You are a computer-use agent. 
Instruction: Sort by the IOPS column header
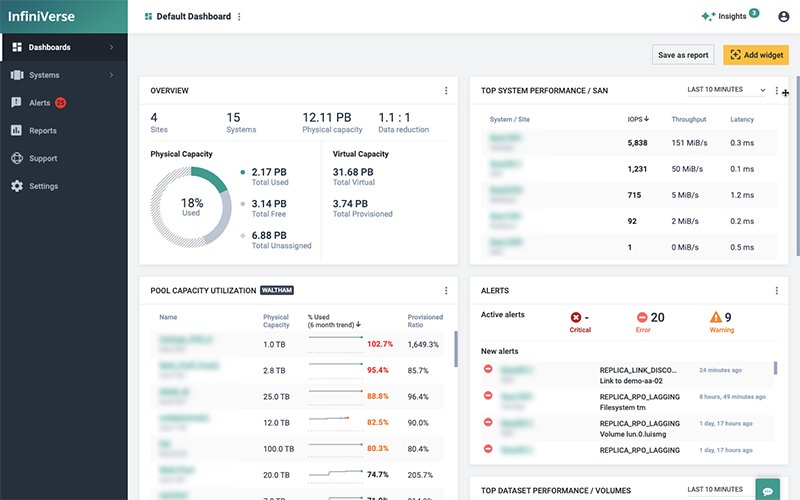(x=638, y=120)
